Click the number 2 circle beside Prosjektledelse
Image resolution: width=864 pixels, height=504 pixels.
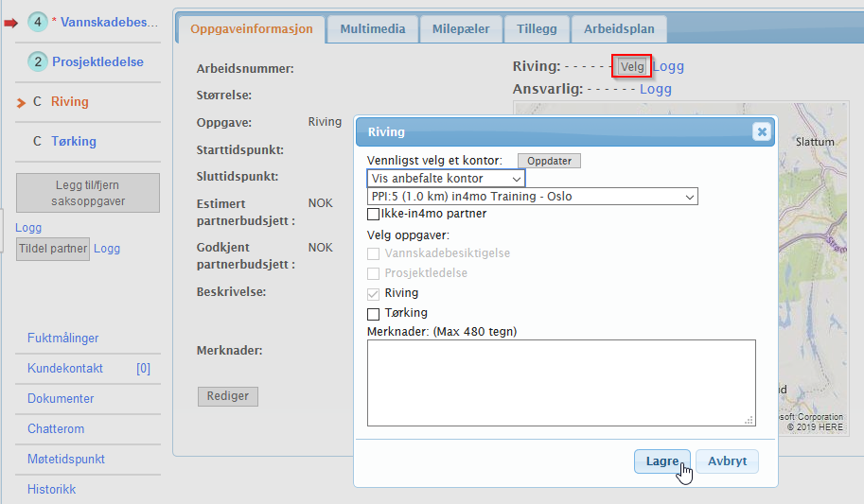coord(39,61)
